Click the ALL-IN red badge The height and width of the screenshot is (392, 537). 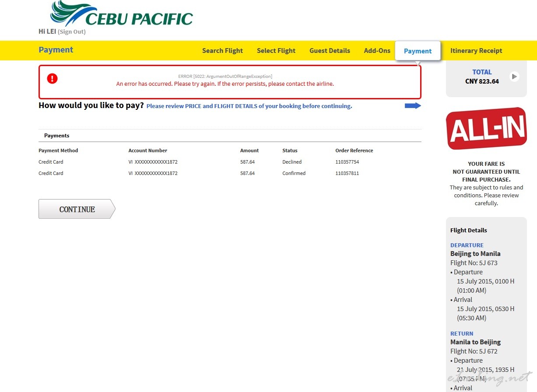point(486,129)
